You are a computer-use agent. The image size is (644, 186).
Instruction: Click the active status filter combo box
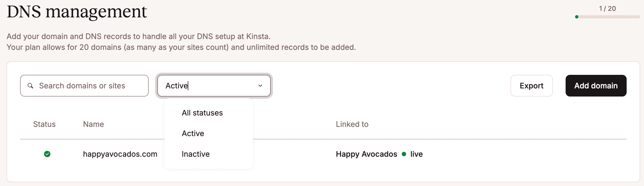tap(214, 86)
